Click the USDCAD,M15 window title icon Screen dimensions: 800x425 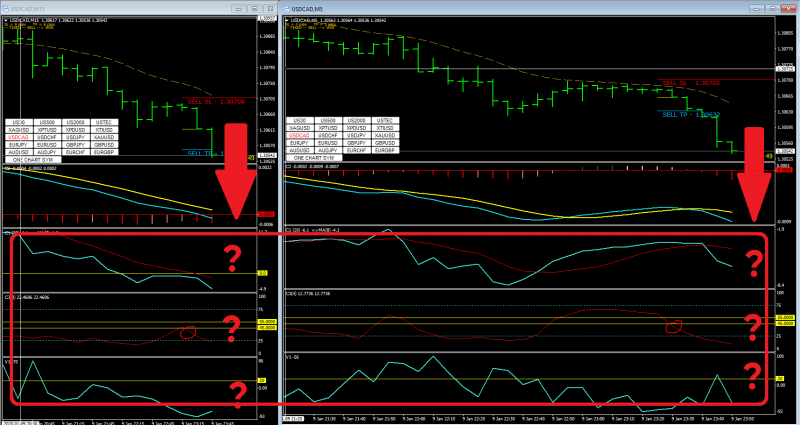(6, 9)
